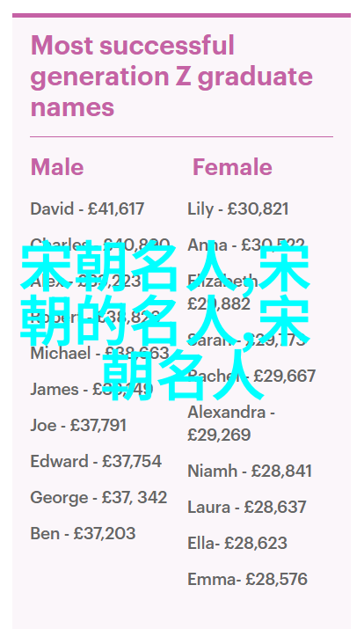Click the purple top border bar
Screen dimensions: 364x629
(182, 15)
